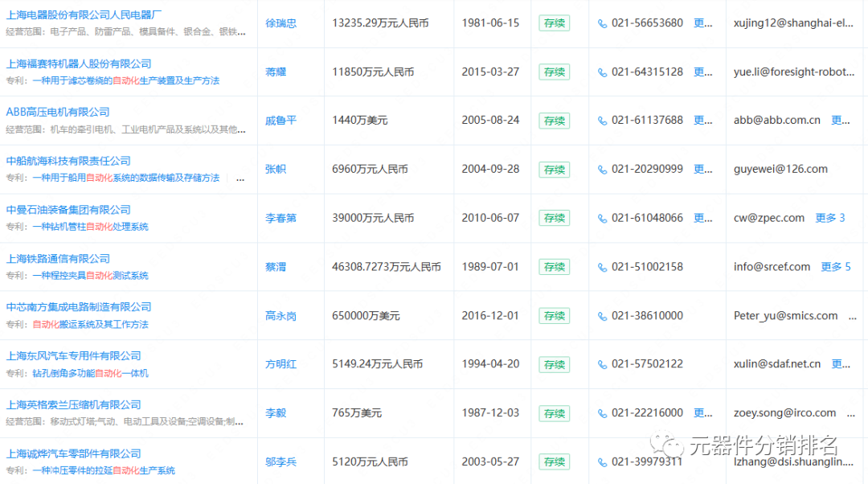The image size is (868, 484).
Task: Open legal representative 蔡渭
Action: point(276,267)
